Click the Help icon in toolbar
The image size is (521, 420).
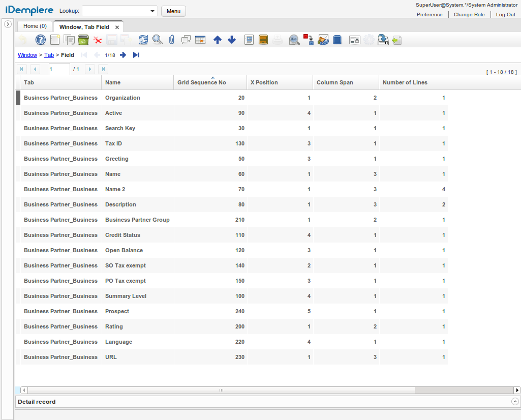coord(41,40)
